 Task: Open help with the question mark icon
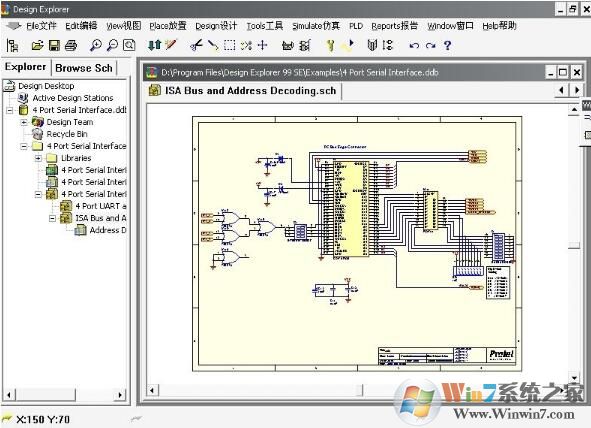tap(447, 45)
